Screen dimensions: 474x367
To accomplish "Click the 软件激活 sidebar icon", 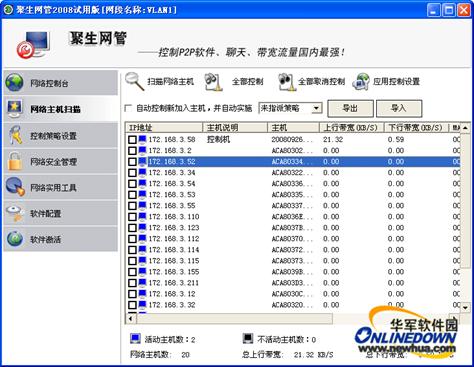I will click(15, 239).
